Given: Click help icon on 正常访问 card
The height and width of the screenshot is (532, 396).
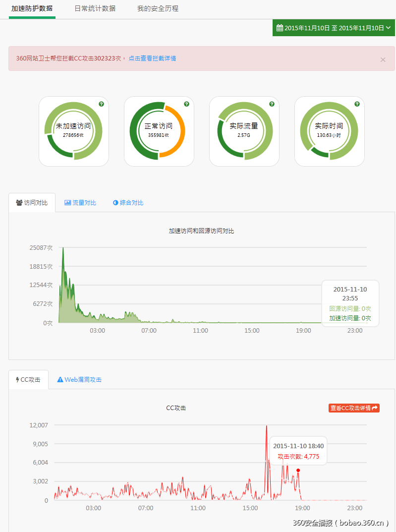Looking at the screenshot, I should pos(186,104).
